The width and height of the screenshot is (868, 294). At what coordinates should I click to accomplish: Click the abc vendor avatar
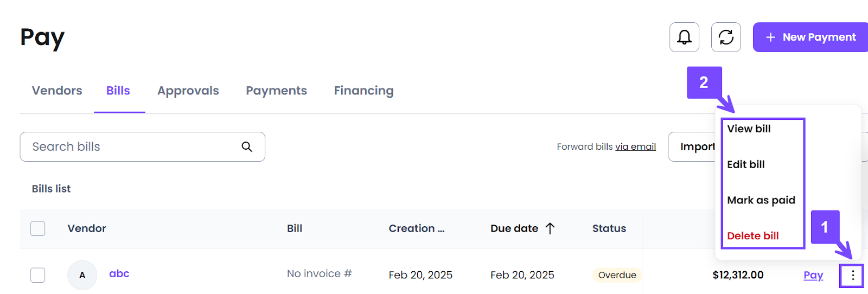pyautogui.click(x=82, y=275)
